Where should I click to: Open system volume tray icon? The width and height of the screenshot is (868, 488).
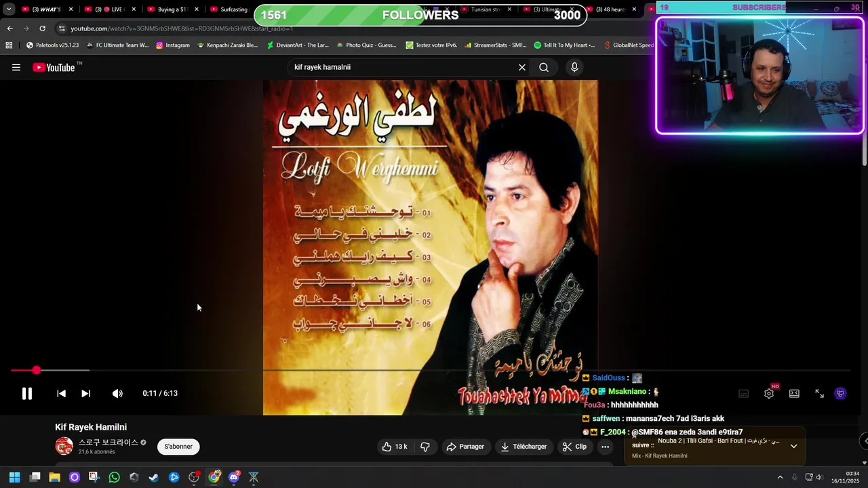[x=820, y=477]
